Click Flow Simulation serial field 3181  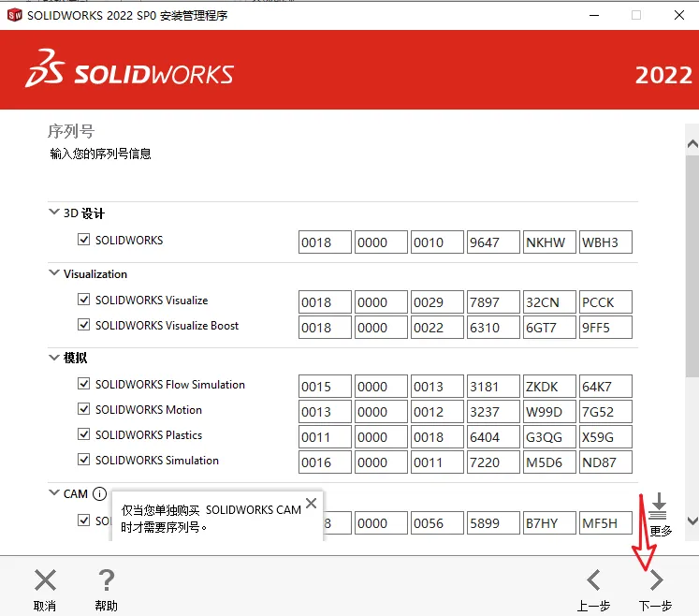click(493, 387)
